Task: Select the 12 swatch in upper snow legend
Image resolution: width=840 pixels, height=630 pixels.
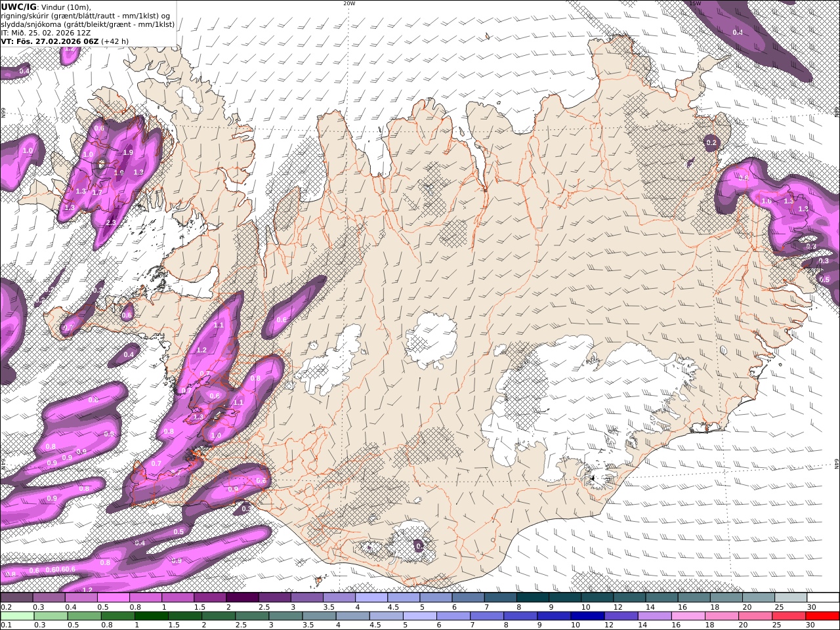Action: pos(630,598)
